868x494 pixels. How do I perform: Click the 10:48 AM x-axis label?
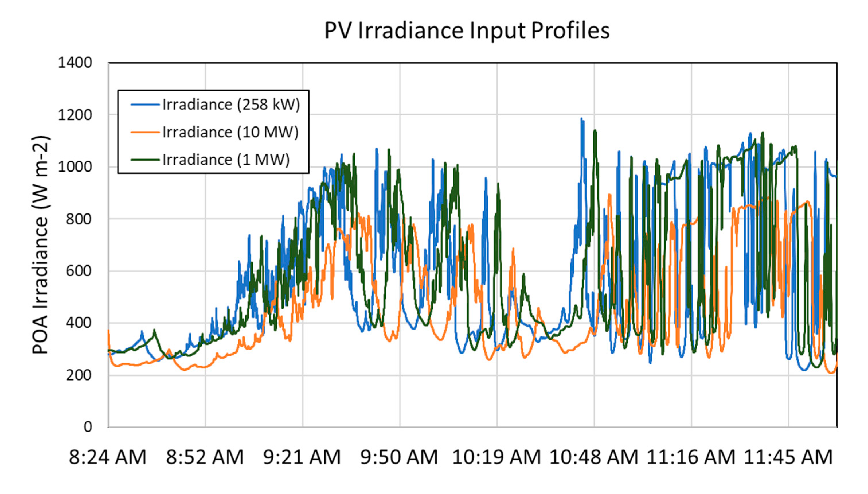point(593,457)
